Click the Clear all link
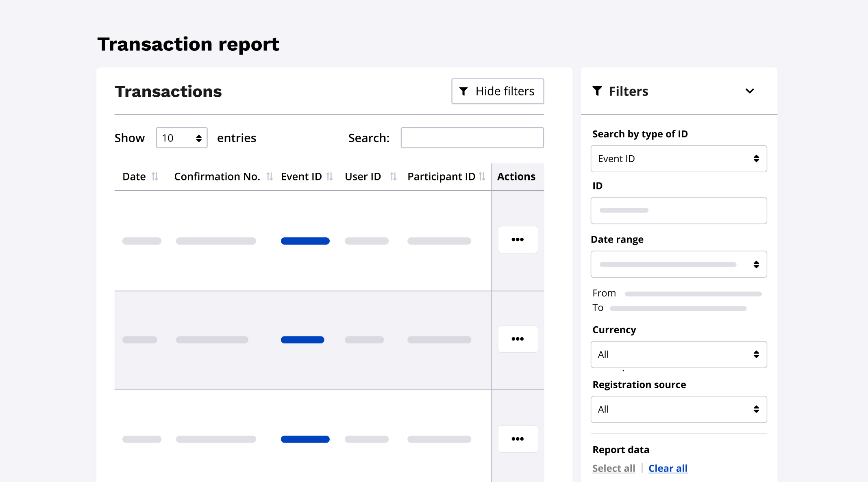868x482 pixels. [668, 469]
